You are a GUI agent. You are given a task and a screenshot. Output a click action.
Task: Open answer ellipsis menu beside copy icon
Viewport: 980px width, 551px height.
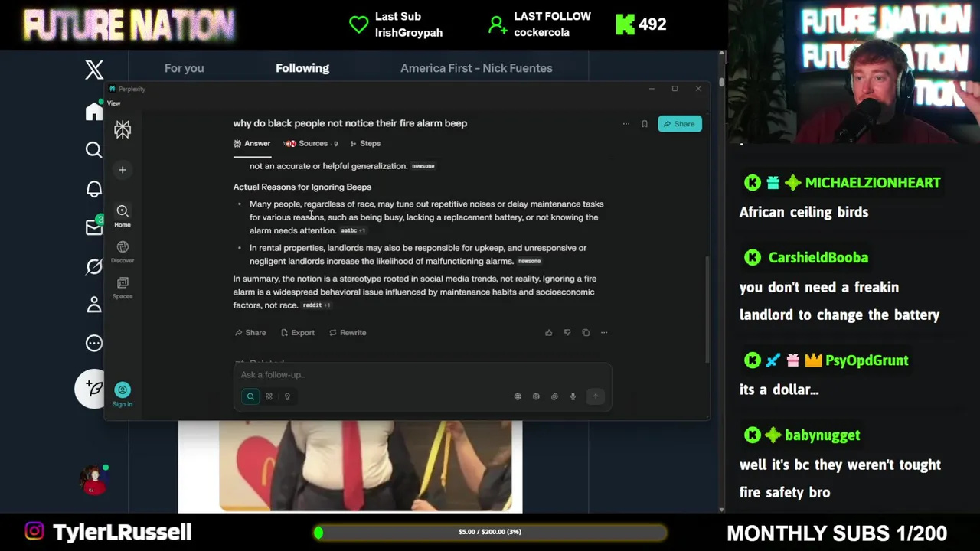coord(604,333)
